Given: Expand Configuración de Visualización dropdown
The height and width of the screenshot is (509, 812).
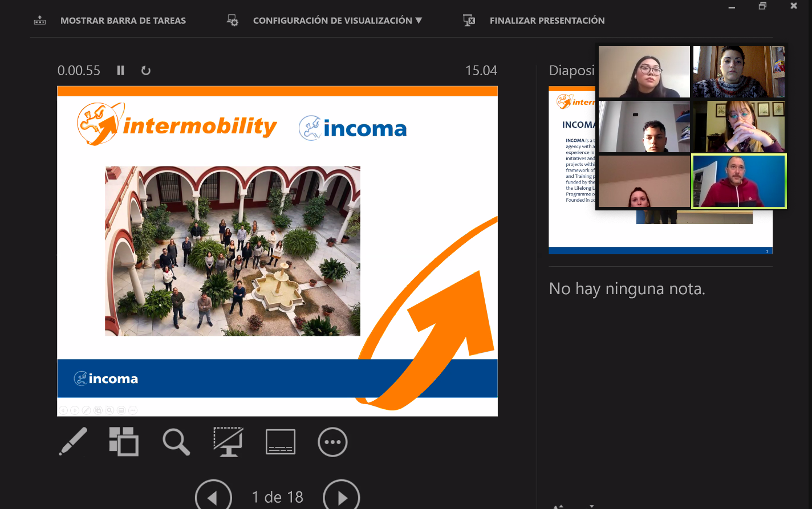Looking at the screenshot, I should pyautogui.click(x=338, y=21).
